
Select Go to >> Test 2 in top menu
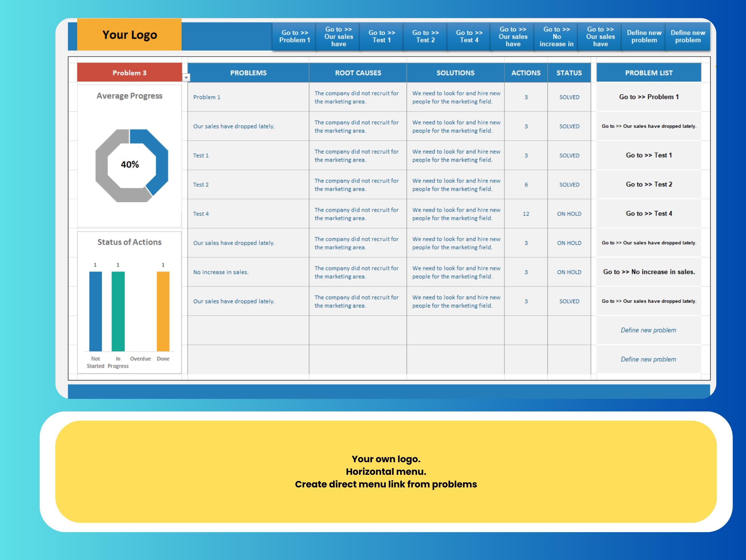click(x=425, y=36)
